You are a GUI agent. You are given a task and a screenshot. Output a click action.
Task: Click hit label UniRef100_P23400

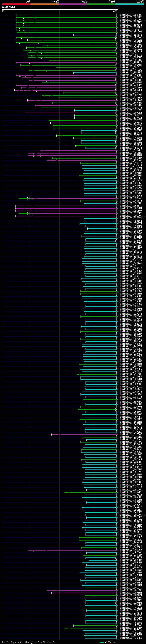coord(131,161)
